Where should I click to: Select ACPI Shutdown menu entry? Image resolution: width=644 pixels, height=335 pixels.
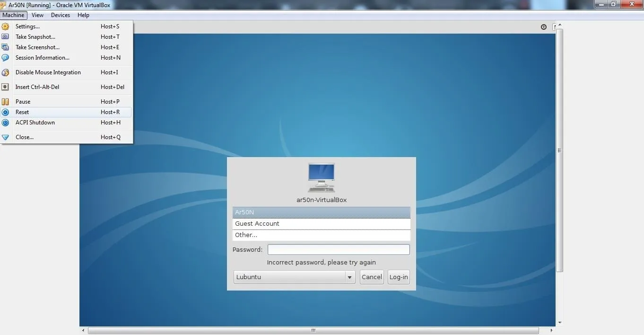tap(66, 123)
